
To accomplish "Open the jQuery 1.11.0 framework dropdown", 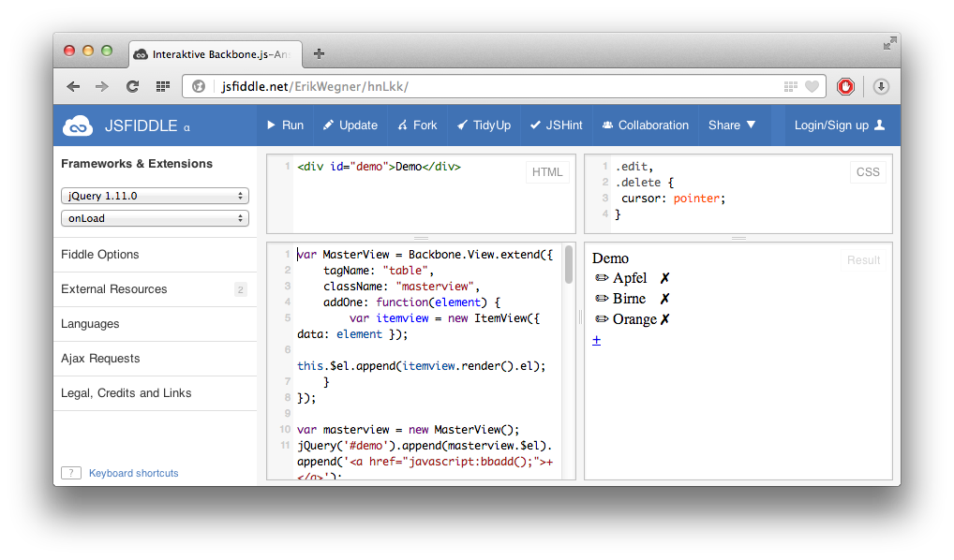I will [x=155, y=196].
